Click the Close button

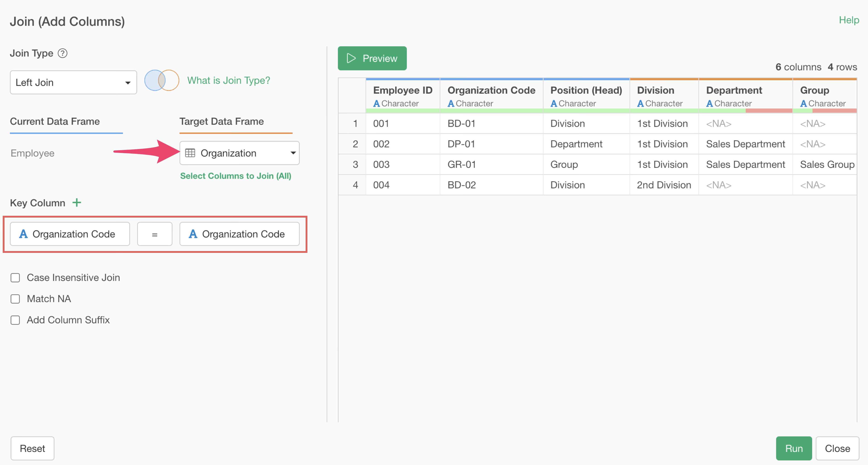(x=837, y=448)
